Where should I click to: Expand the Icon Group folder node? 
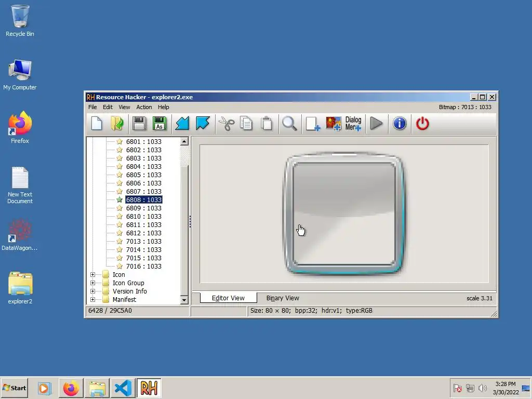click(x=92, y=283)
